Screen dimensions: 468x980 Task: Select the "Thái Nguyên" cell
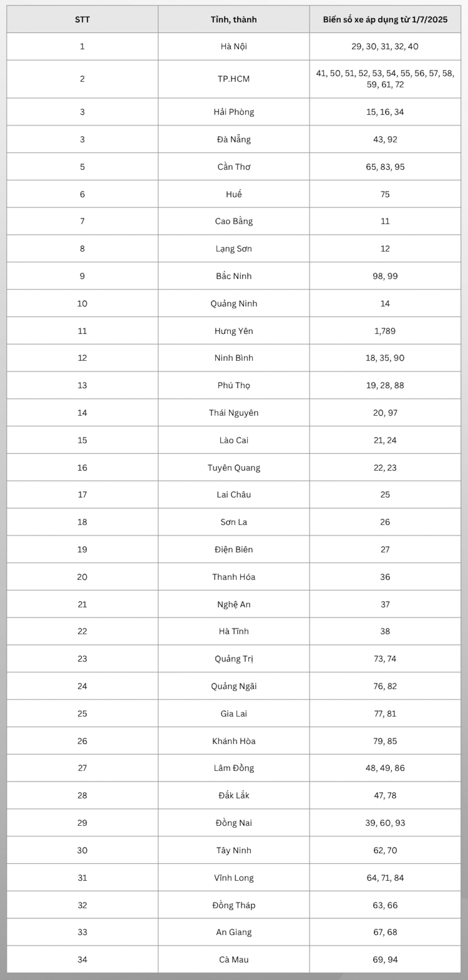233,412
